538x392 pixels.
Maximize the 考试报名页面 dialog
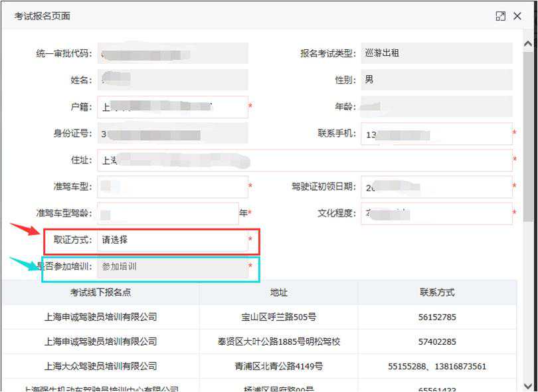tap(501, 16)
